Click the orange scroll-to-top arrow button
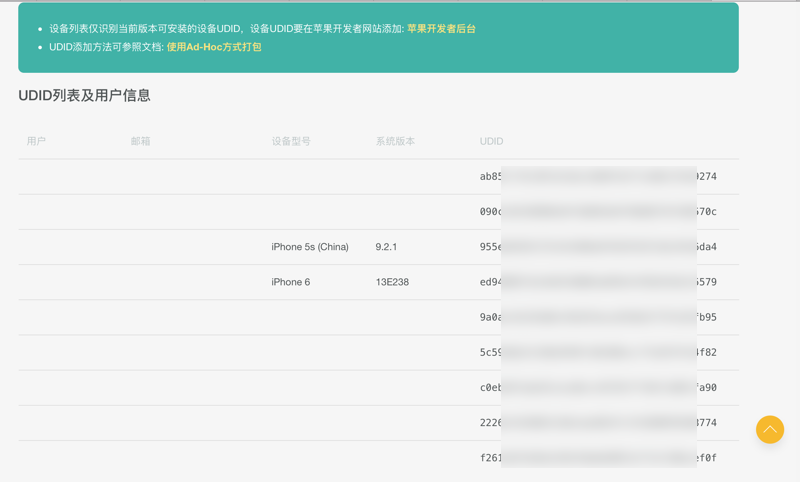This screenshot has width=800, height=482. (x=770, y=429)
